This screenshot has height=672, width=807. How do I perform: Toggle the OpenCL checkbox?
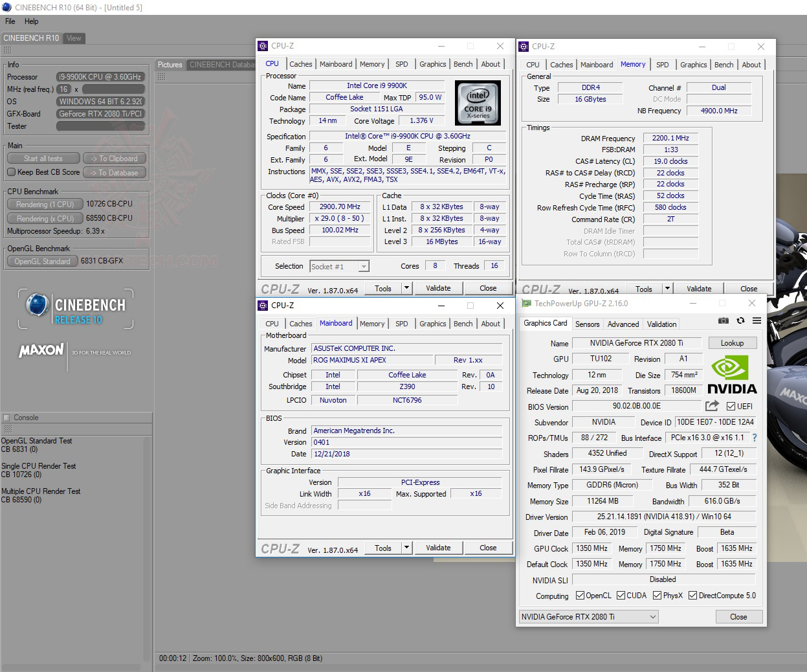pos(580,596)
